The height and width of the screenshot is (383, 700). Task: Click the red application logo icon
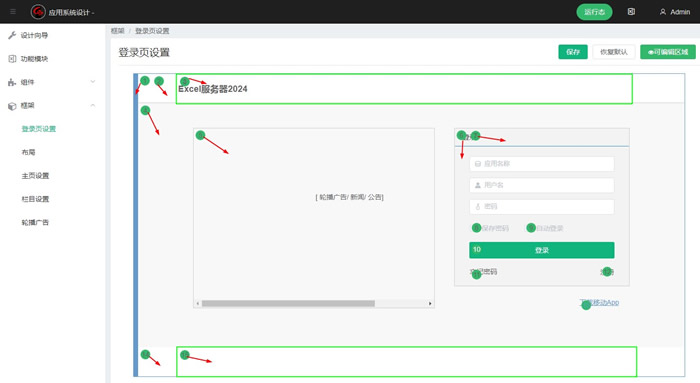(38, 12)
